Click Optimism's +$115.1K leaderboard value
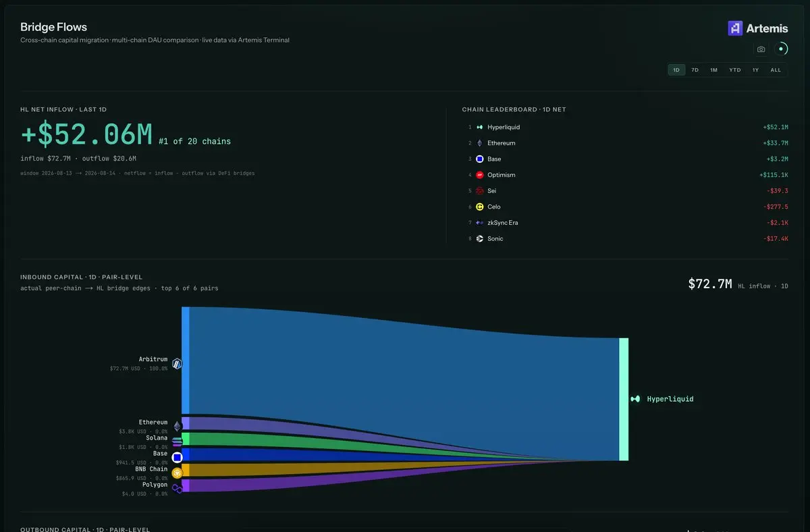The image size is (810, 532). point(774,175)
